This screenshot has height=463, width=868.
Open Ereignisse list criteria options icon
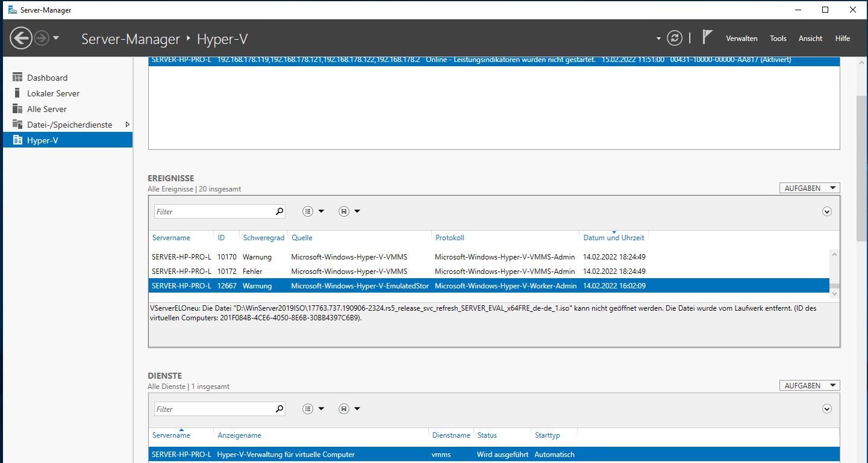(308, 211)
